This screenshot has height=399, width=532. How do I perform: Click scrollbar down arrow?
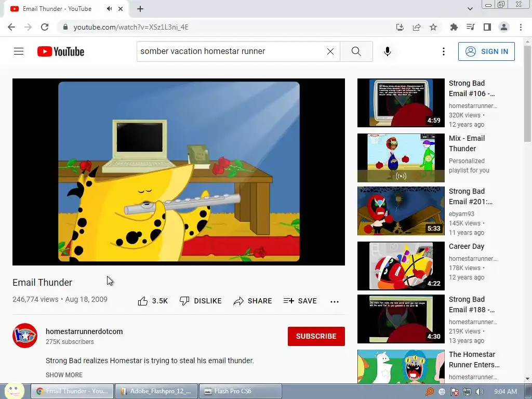[x=527, y=379]
